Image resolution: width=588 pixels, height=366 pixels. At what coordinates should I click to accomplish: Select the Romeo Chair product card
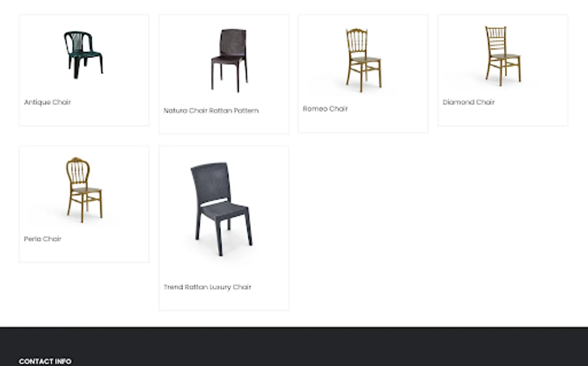(363, 74)
